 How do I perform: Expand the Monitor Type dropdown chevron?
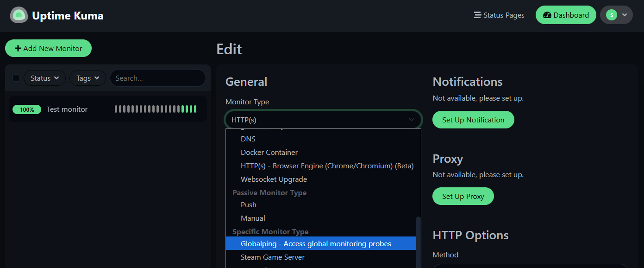pos(411,120)
